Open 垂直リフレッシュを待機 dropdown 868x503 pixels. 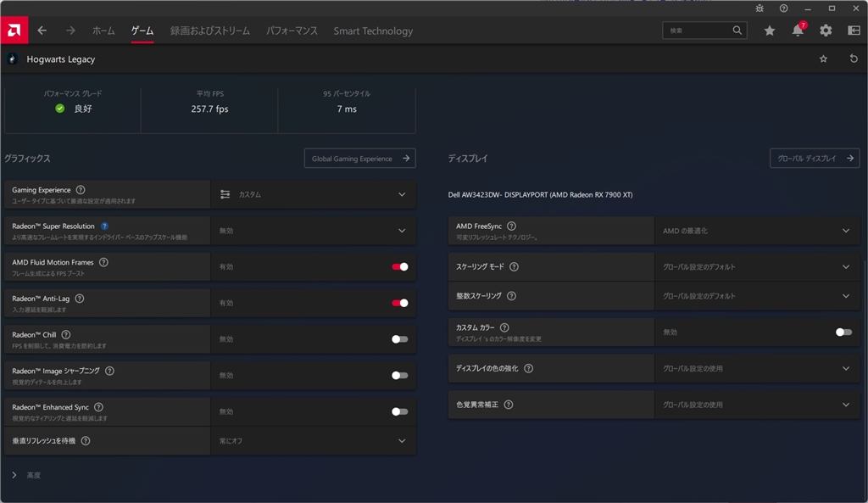click(x=313, y=441)
